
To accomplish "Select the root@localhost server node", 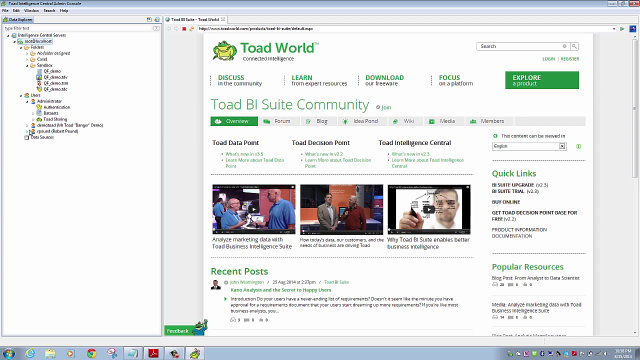I will coord(35,41).
